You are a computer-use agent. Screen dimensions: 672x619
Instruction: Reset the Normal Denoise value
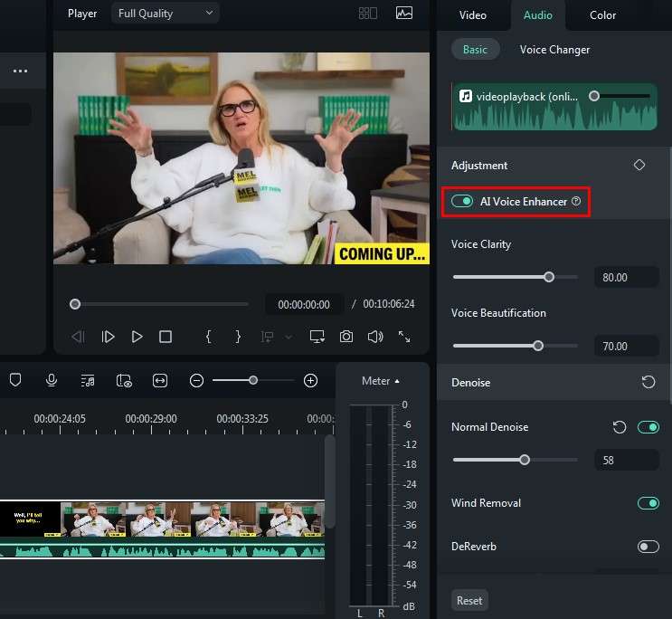click(620, 427)
